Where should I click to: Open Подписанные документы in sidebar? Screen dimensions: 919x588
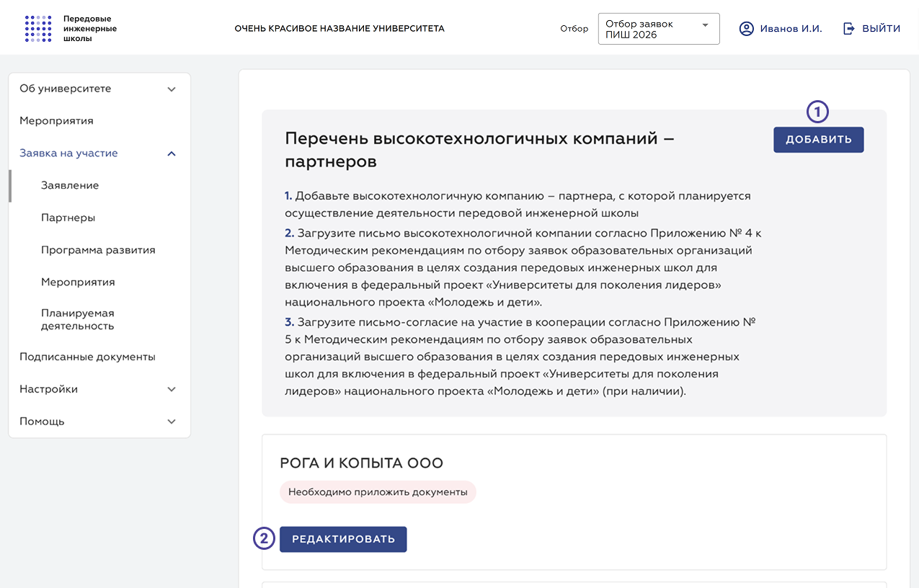pos(87,357)
